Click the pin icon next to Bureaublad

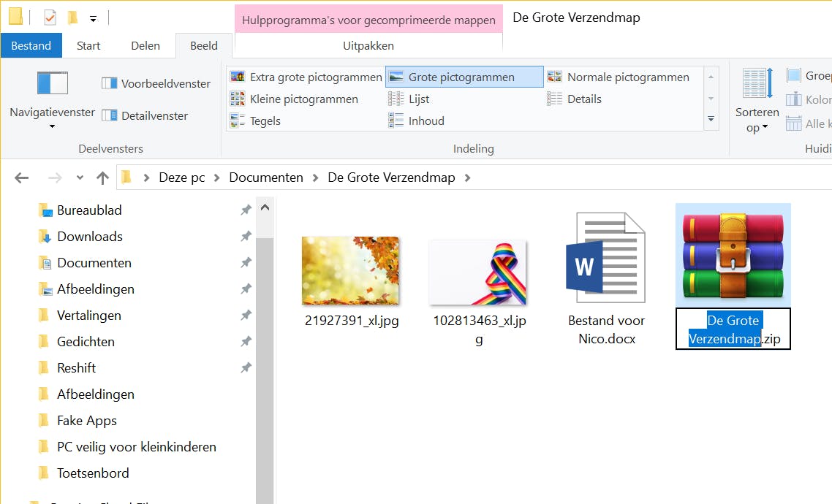pos(246,210)
